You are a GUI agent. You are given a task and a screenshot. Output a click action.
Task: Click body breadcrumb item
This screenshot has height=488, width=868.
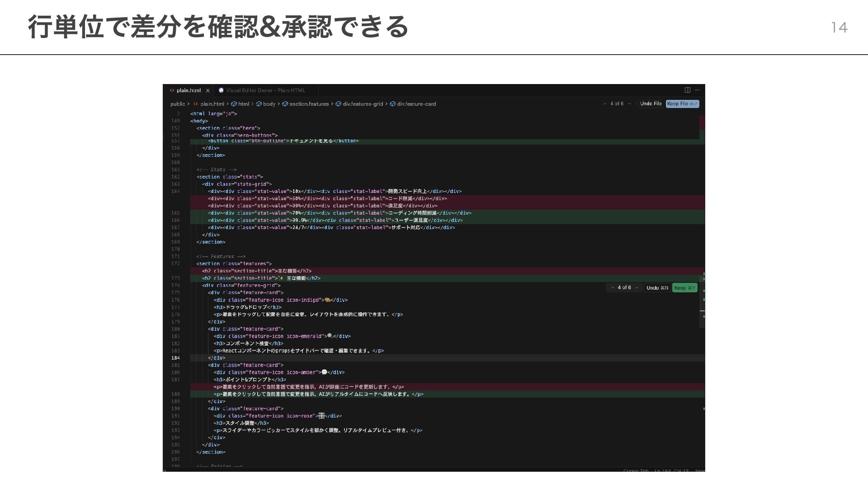[269, 104]
